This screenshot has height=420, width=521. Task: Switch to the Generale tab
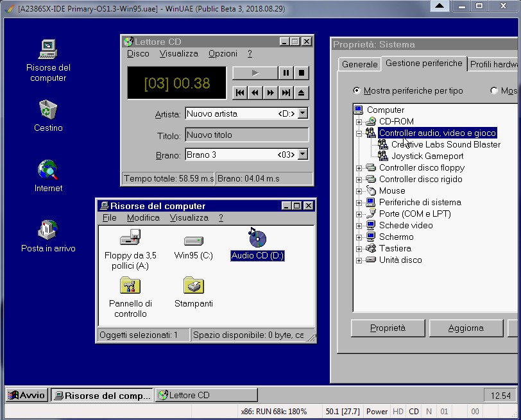click(359, 64)
